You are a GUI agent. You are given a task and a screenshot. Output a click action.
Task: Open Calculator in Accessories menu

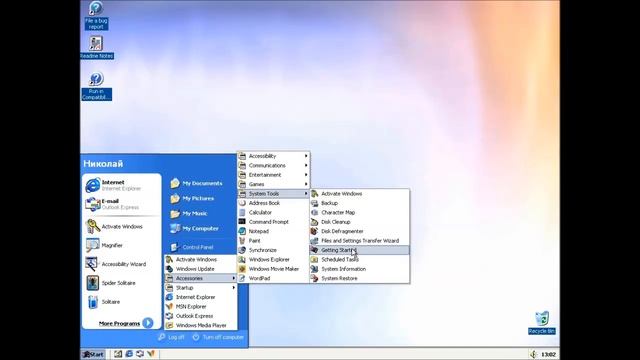(273, 213)
